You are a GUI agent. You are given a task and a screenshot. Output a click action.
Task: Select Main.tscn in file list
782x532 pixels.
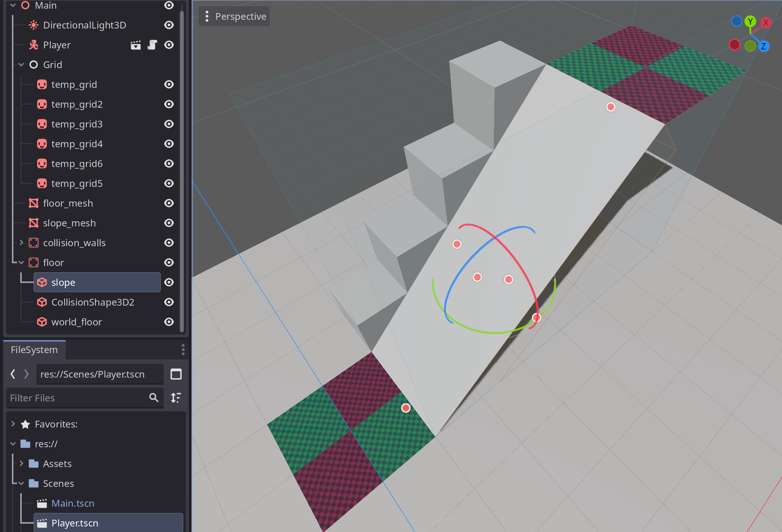coord(73,503)
